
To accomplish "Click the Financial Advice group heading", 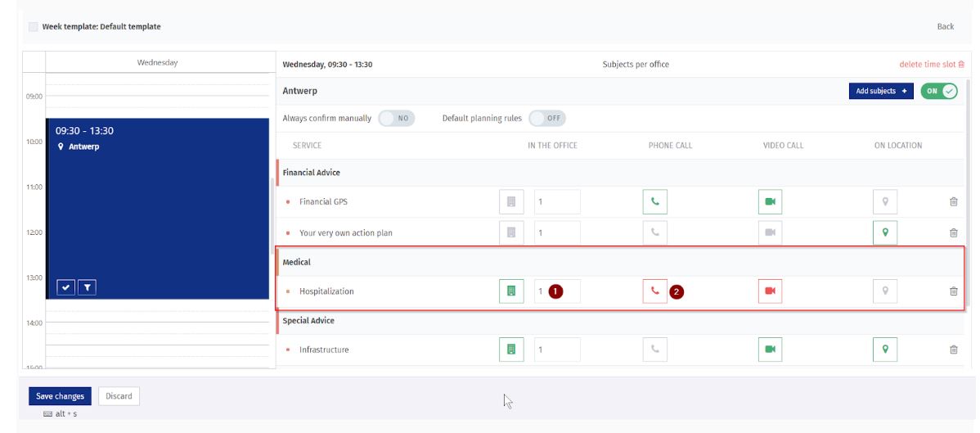I will pos(311,173).
